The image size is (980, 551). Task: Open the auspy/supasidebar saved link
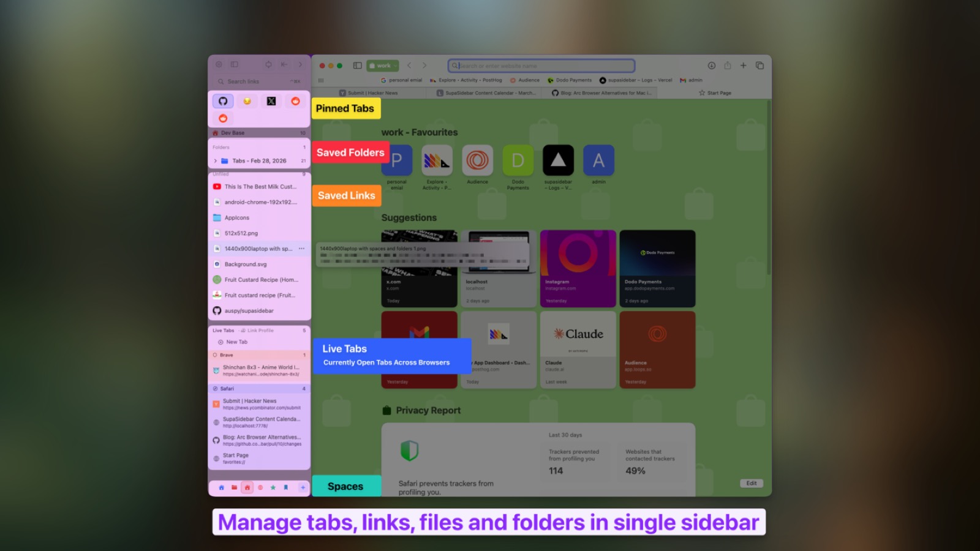point(259,311)
